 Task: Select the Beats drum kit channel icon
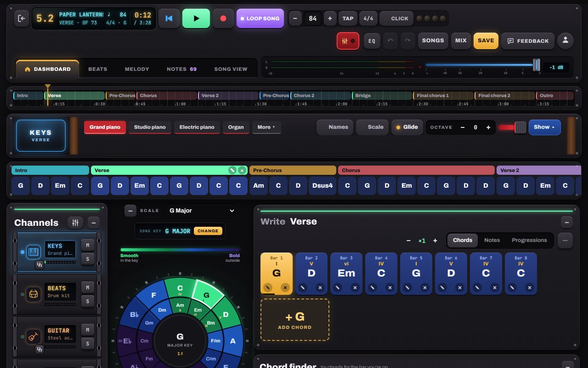click(x=34, y=294)
